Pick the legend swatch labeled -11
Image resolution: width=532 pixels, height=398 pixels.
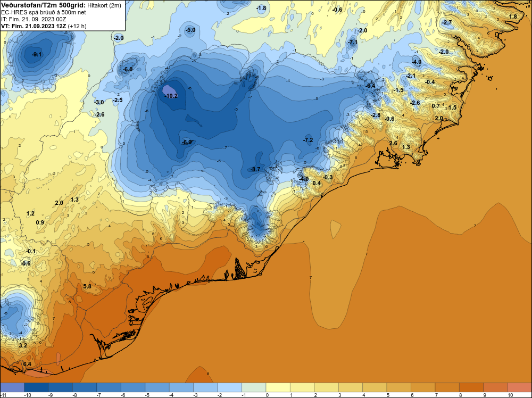coord(12,387)
